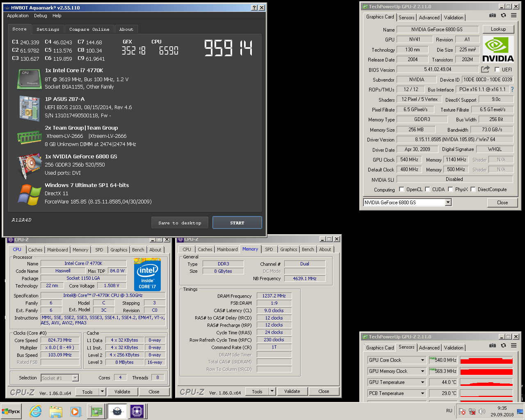Open the GPU Memory Clock sensor dropdown

(422, 371)
